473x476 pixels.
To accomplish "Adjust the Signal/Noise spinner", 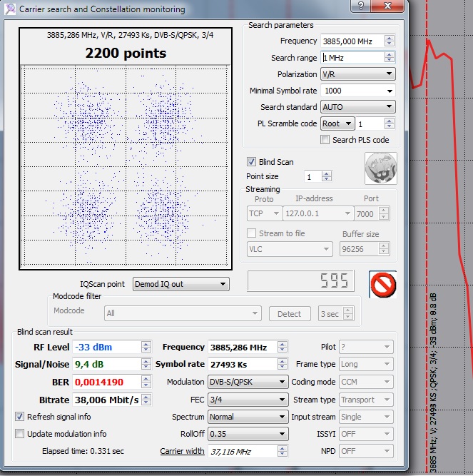I will (146, 364).
